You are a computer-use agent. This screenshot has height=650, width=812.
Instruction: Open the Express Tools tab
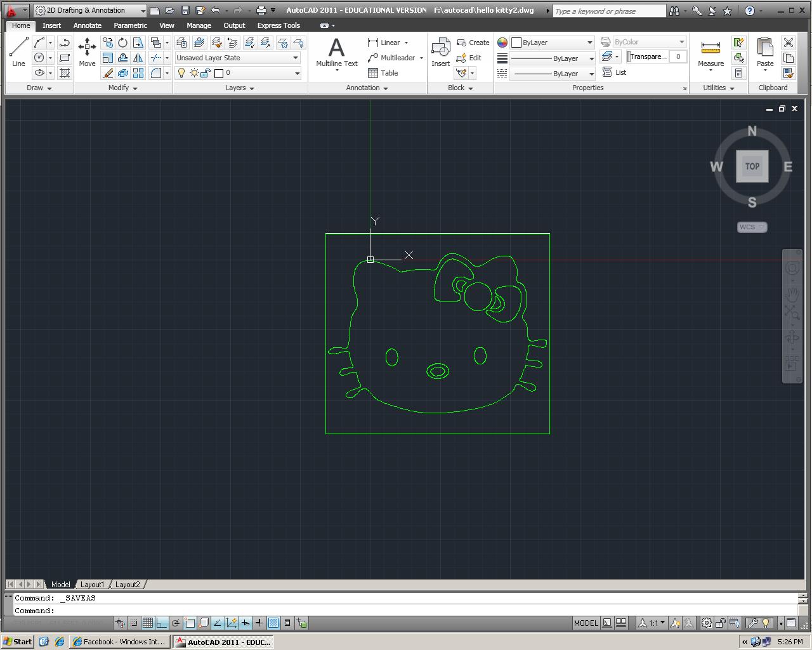[278, 25]
